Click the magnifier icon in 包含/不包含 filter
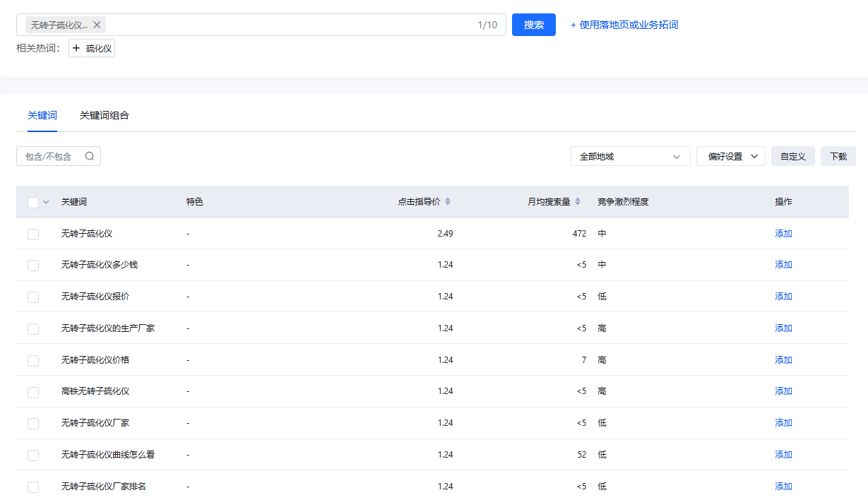The image size is (868, 500). pyautogui.click(x=90, y=156)
